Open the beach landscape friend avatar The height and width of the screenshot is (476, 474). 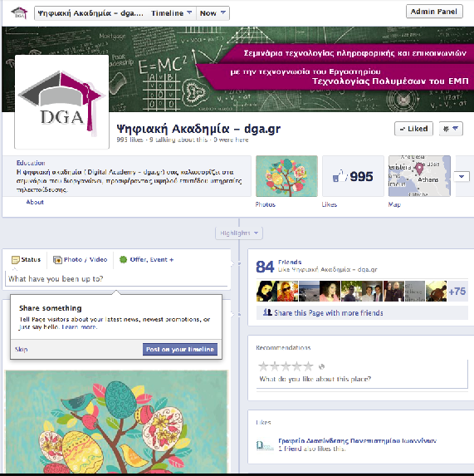309,291
